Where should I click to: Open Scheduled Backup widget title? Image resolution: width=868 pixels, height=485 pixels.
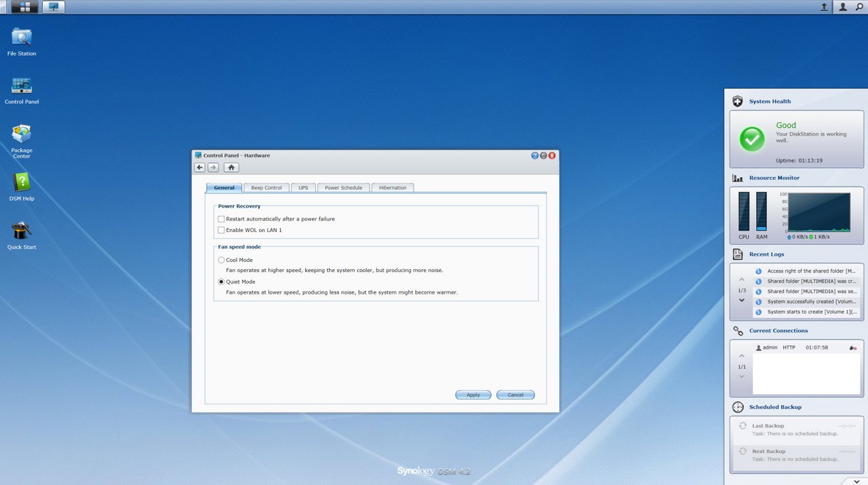tap(775, 407)
